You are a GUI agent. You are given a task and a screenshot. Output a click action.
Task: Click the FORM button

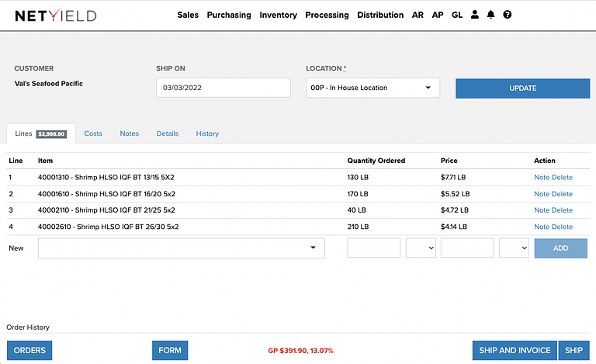(x=170, y=350)
